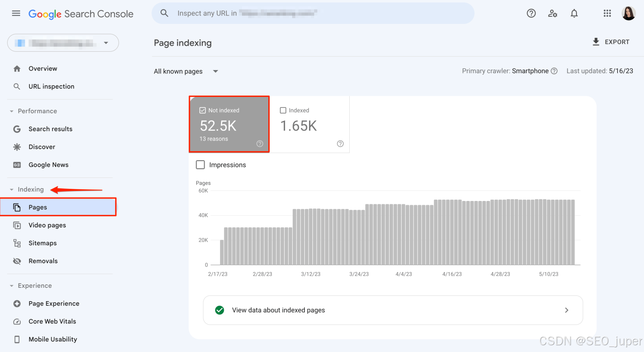This screenshot has width=644, height=352.
Task: Click the chart bar above 2/17/23
Action: (x=222, y=252)
